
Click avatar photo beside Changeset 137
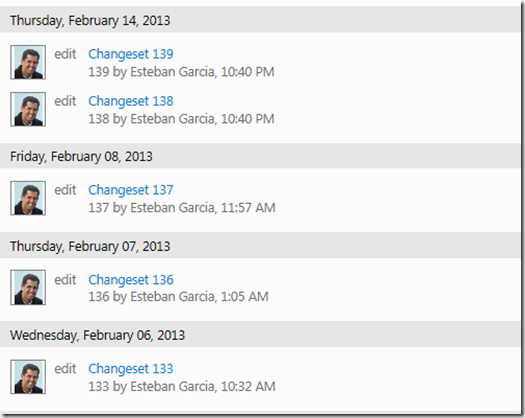28,198
